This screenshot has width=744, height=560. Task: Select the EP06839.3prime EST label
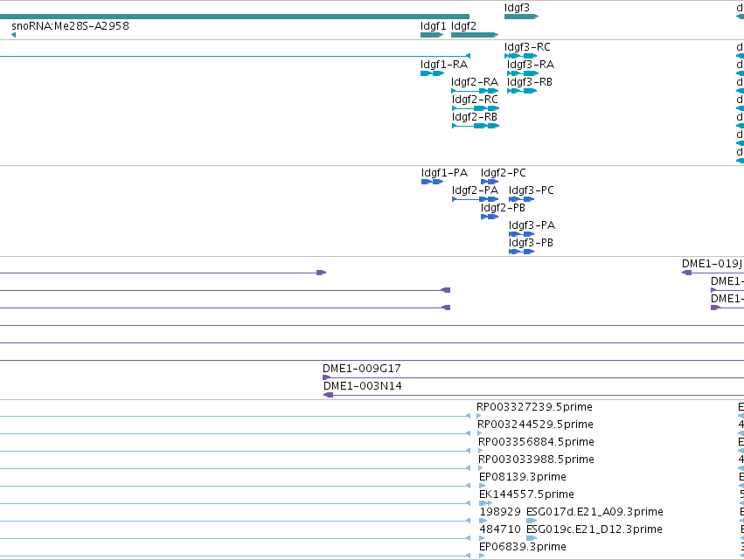point(523,547)
